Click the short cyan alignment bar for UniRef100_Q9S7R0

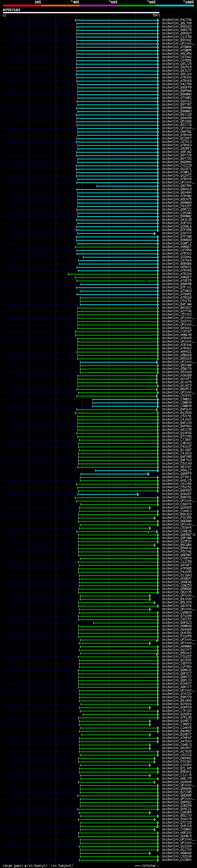128,186
